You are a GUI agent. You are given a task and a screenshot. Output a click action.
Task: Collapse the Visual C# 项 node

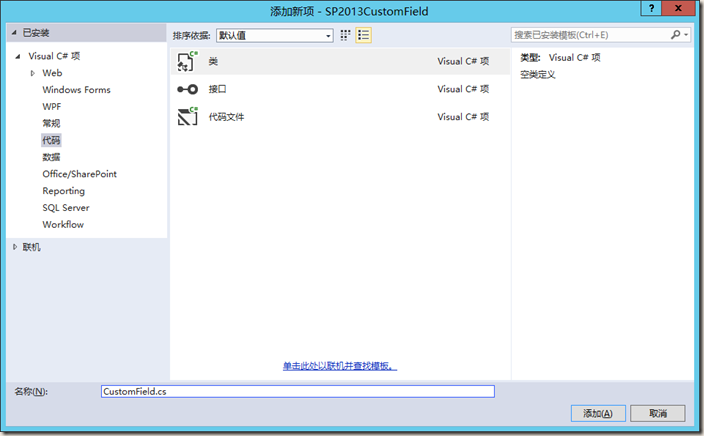pos(18,57)
